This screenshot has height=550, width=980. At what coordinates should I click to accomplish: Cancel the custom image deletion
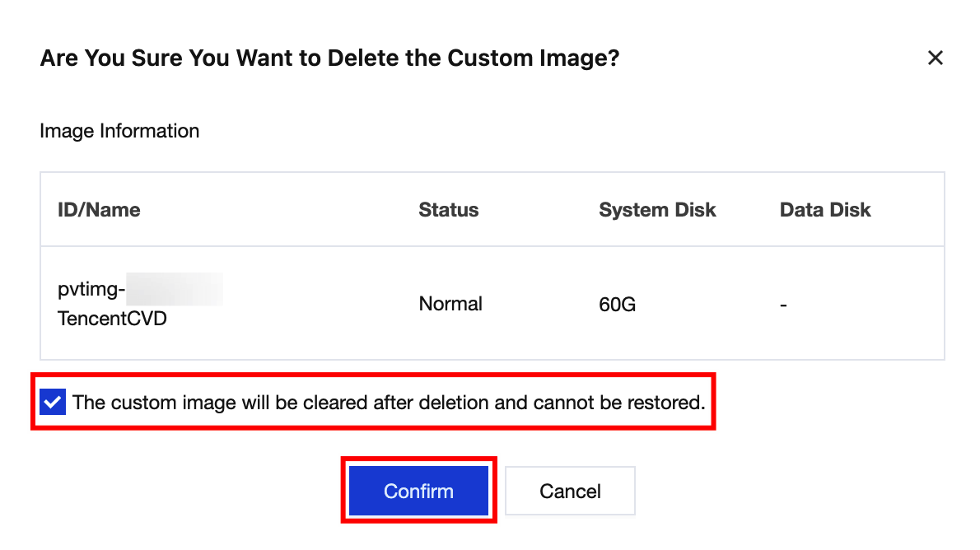point(570,492)
